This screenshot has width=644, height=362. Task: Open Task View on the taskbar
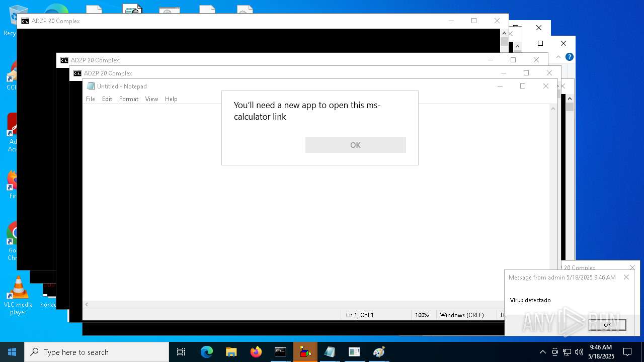click(x=181, y=352)
